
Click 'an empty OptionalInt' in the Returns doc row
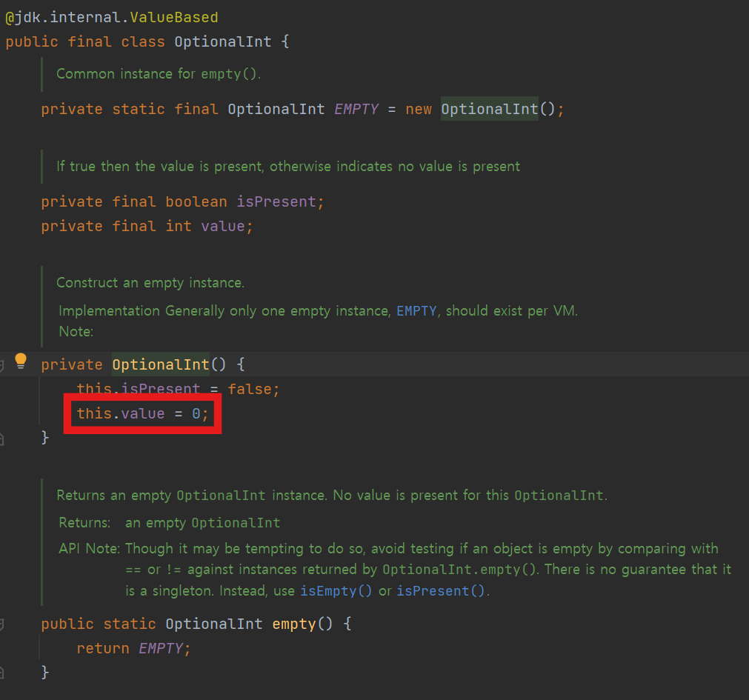point(202,523)
